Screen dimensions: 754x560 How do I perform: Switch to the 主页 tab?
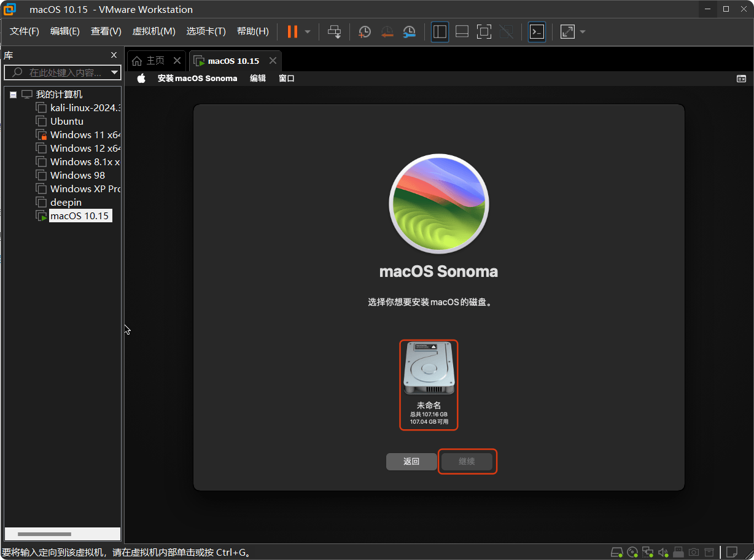coord(149,61)
